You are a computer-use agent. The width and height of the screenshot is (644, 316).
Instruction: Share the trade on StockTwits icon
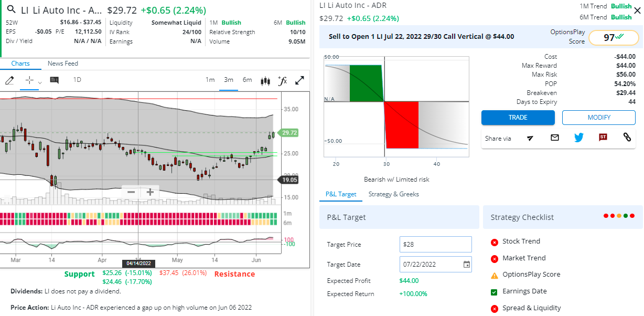point(603,138)
